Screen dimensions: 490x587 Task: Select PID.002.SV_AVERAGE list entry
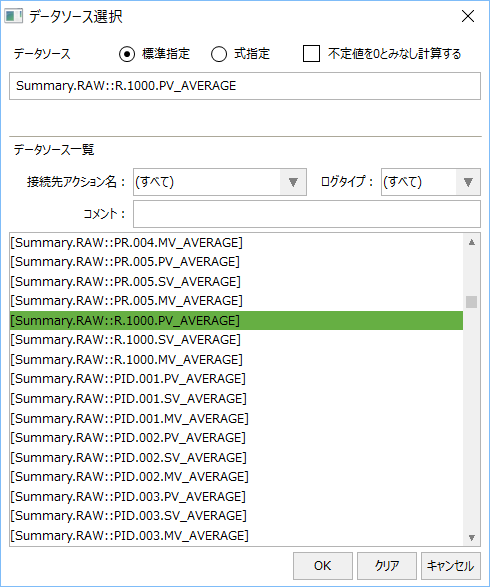(x=236, y=457)
